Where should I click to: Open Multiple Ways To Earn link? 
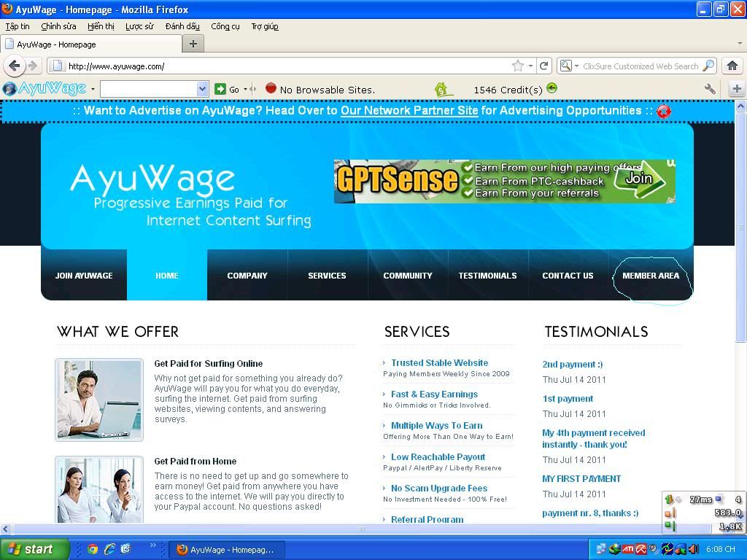pyautogui.click(x=436, y=426)
